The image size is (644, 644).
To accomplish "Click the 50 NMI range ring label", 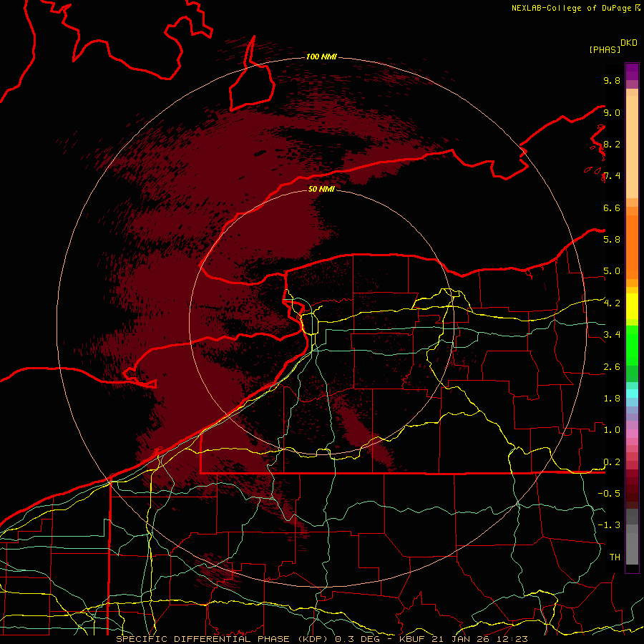I will tap(321, 189).
